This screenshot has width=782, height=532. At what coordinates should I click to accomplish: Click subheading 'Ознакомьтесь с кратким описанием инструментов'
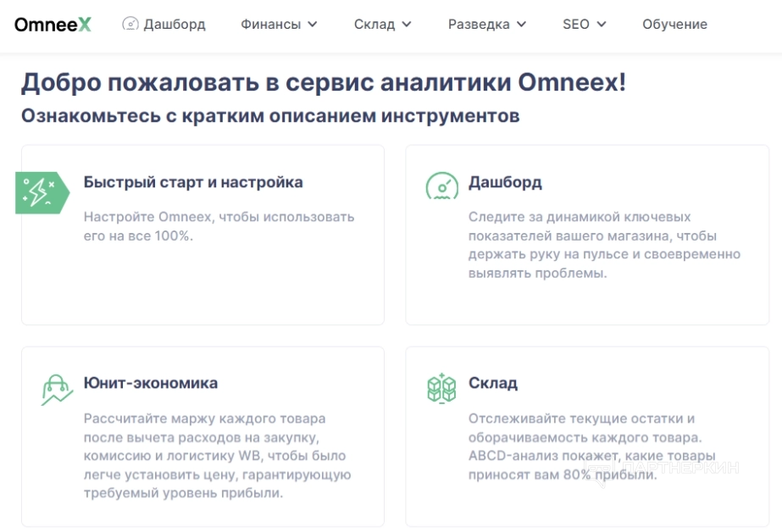[270, 116]
